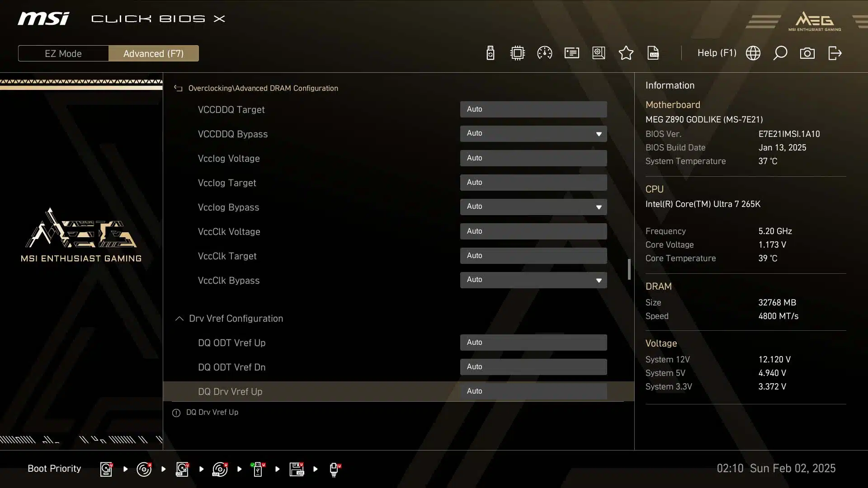
Task: Select the Advanced (F7) tab
Action: [x=154, y=53]
